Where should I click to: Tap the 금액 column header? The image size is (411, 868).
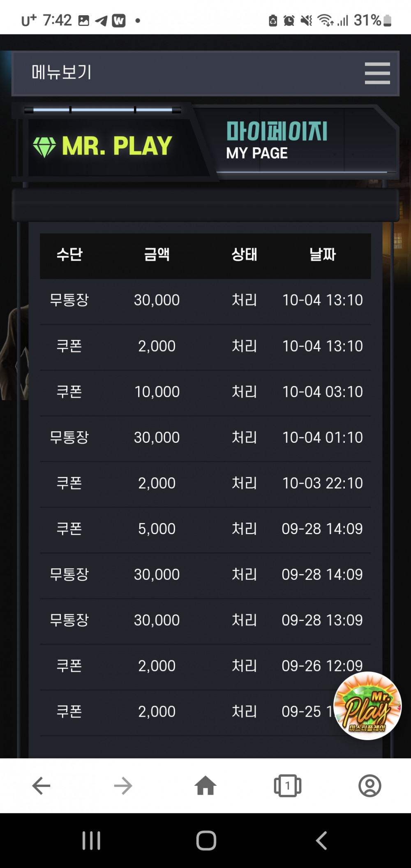coord(157,255)
